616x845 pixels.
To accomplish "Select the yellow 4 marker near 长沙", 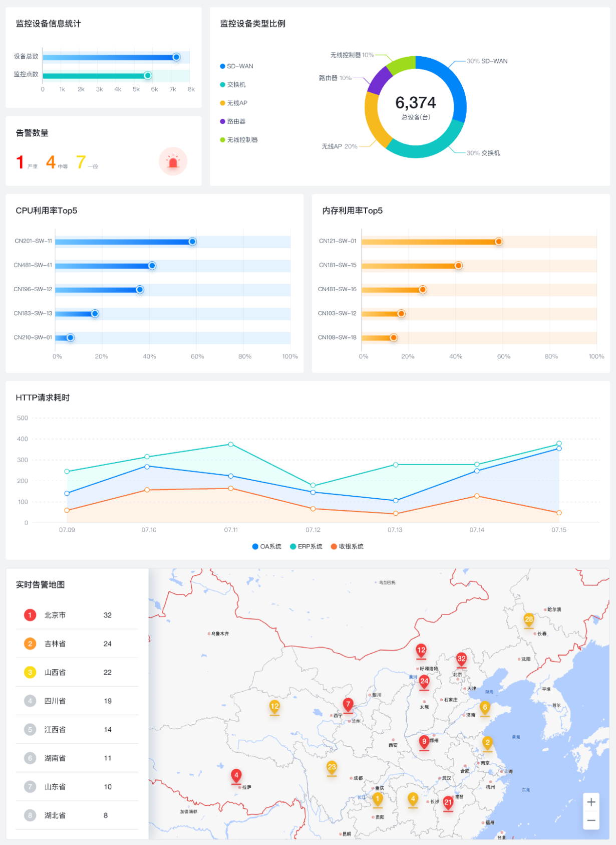I will (413, 799).
